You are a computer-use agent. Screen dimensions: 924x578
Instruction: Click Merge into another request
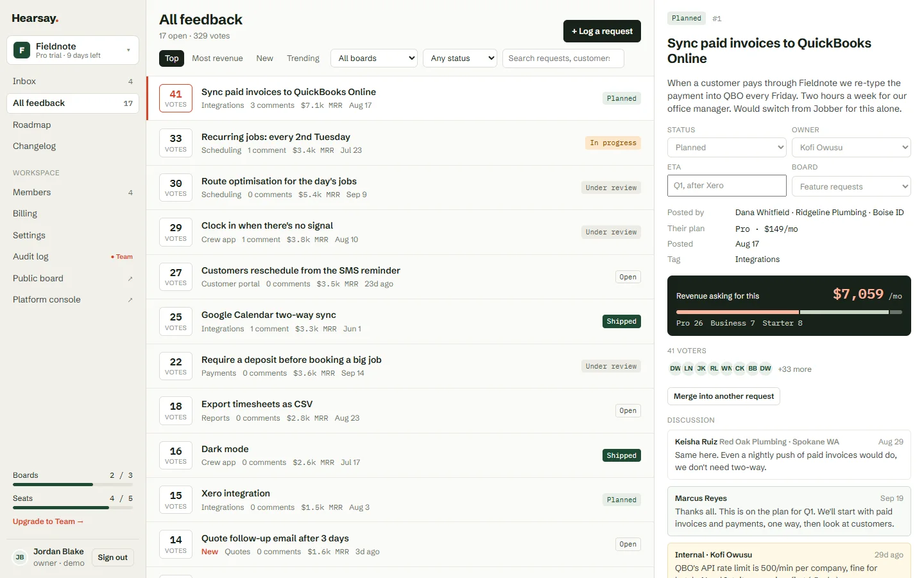[x=724, y=396]
